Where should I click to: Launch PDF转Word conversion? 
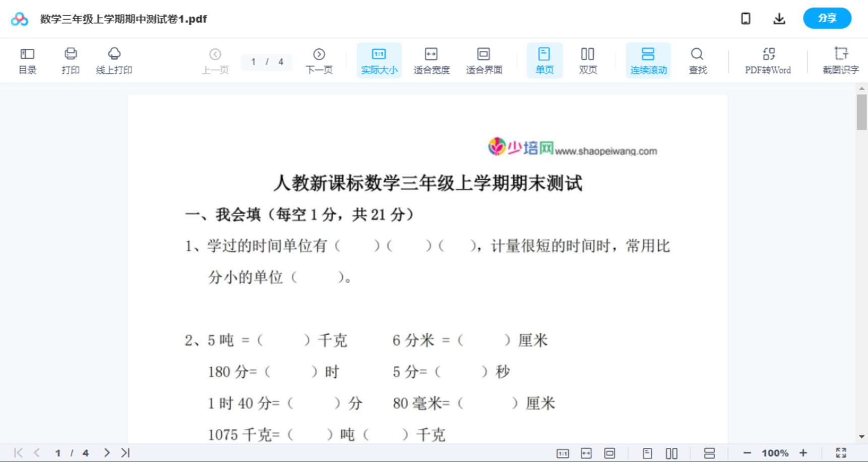tap(768, 60)
